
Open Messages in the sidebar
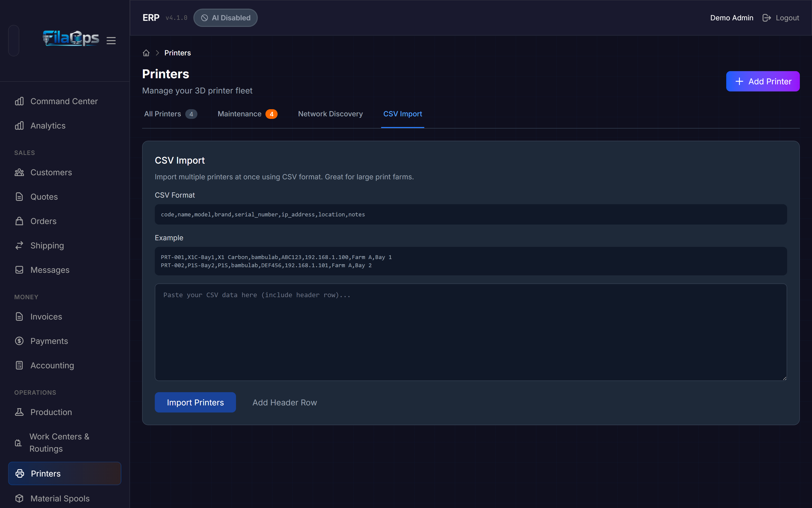coord(65,270)
